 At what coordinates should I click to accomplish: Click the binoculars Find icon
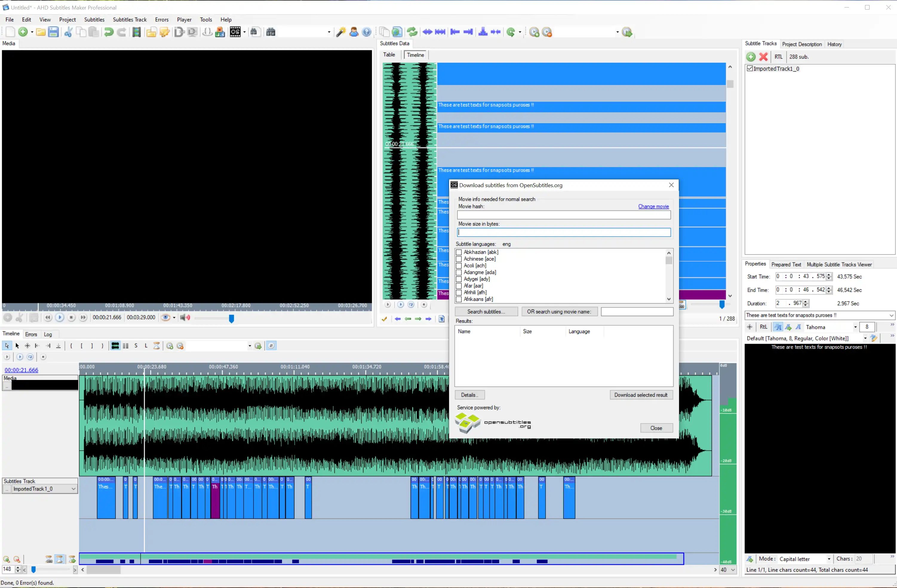271,32
